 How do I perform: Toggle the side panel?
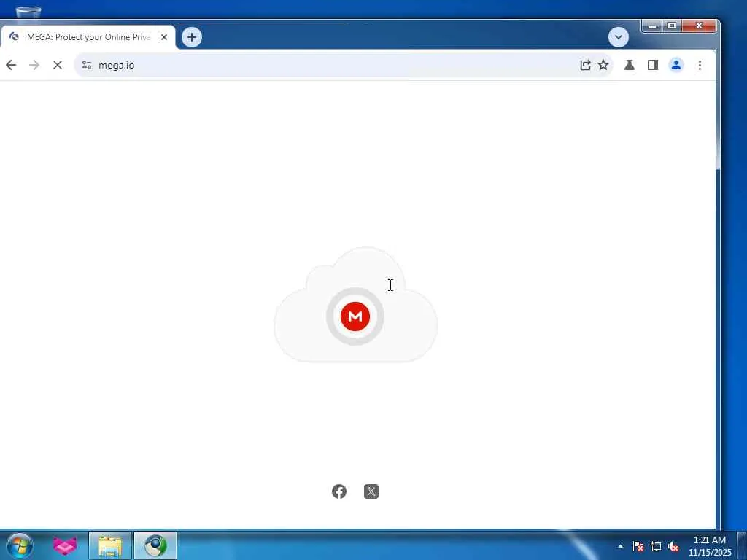[653, 65]
